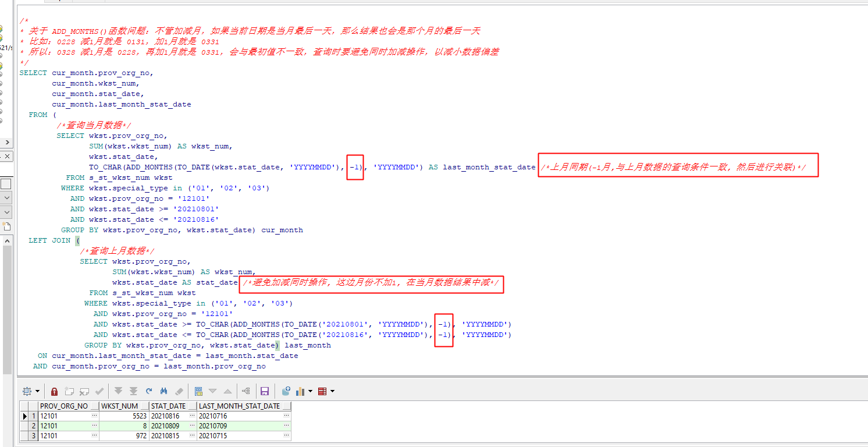Refresh the query results
Viewport: 868px width, 447px height.
tap(148, 391)
